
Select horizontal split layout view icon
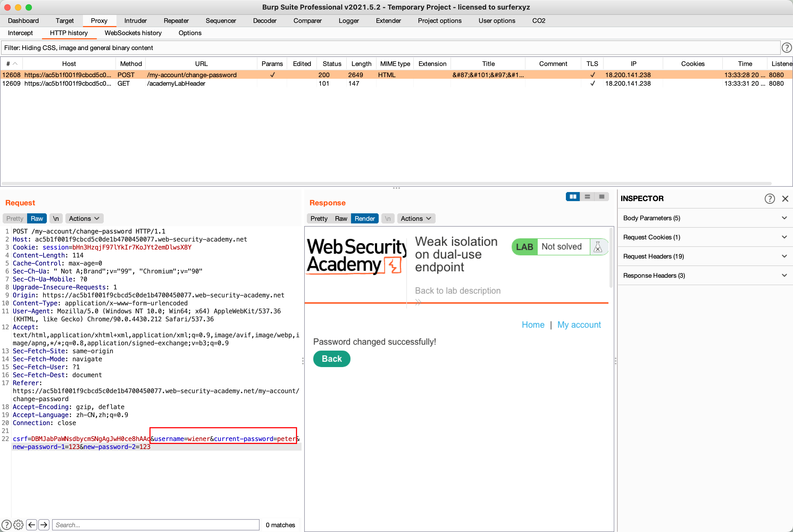587,197
